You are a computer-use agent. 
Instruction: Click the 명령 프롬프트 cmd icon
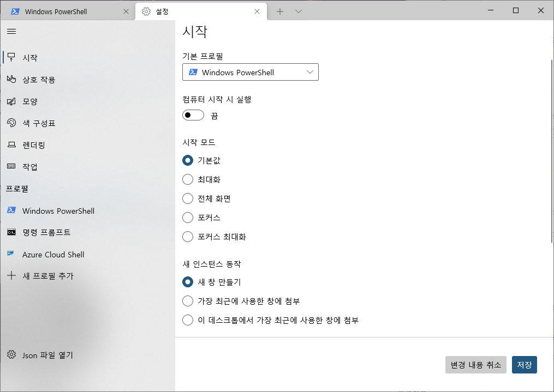pos(11,232)
